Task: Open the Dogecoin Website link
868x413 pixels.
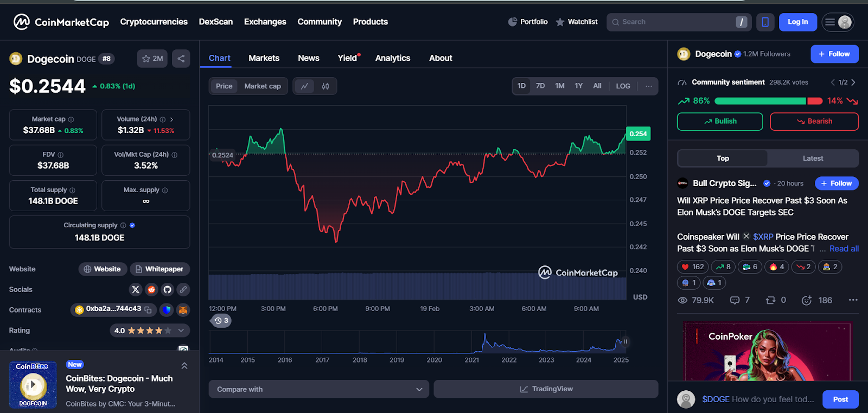Action: pyautogui.click(x=103, y=269)
